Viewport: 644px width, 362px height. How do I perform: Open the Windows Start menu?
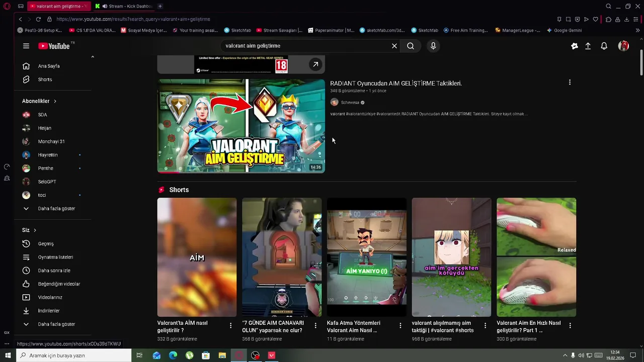(x=8, y=355)
